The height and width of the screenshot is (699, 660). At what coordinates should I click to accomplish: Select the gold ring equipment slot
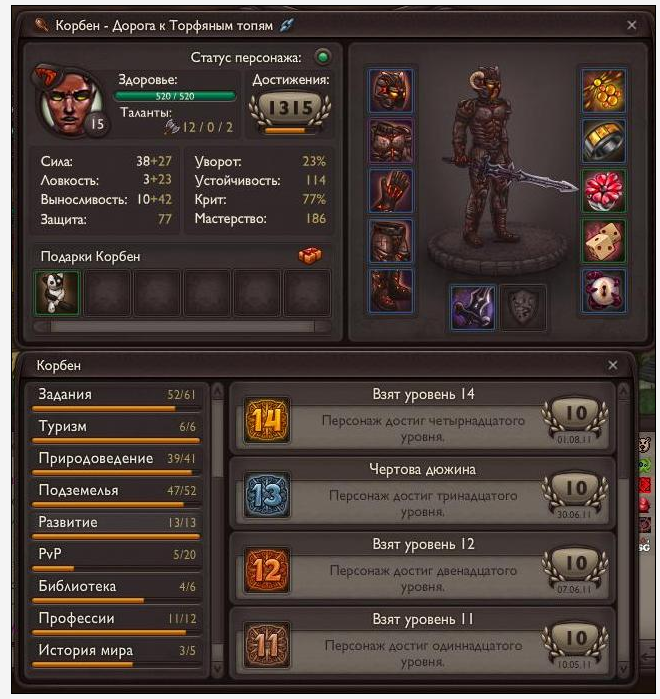pyautogui.click(x=603, y=141)
